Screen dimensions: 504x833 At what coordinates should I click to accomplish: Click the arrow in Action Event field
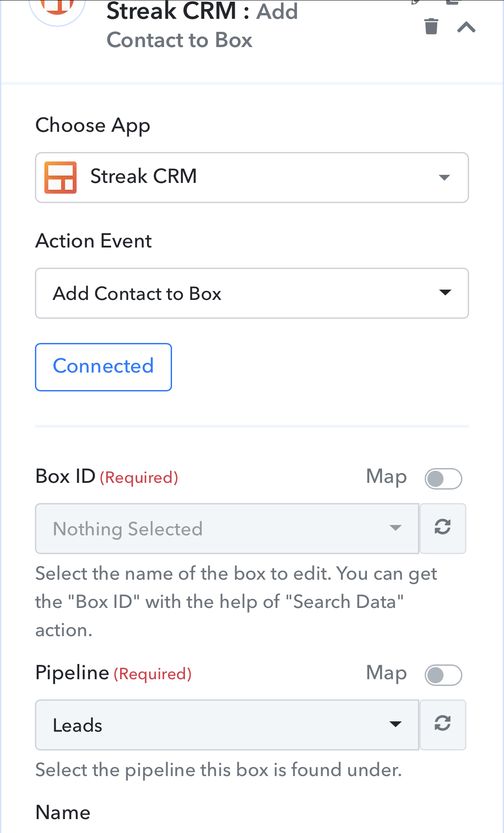click(x=445, y=293)
